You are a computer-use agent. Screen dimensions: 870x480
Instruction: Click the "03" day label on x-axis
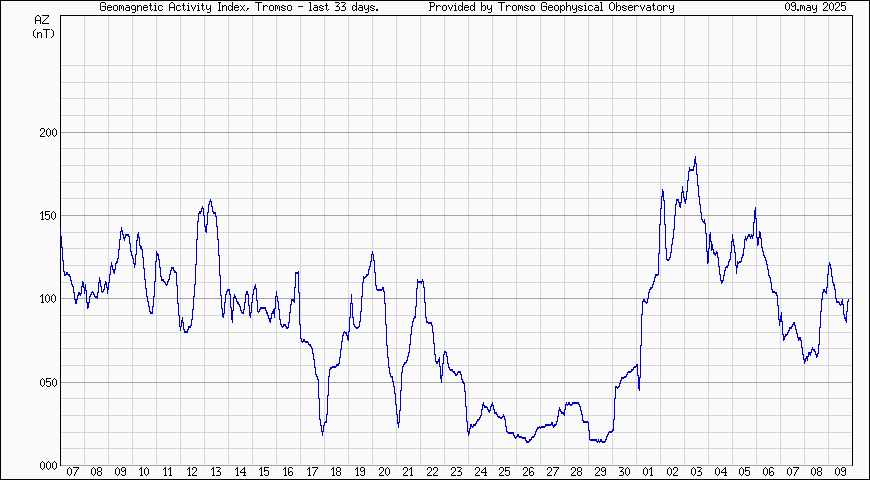(x=696, y=472)
